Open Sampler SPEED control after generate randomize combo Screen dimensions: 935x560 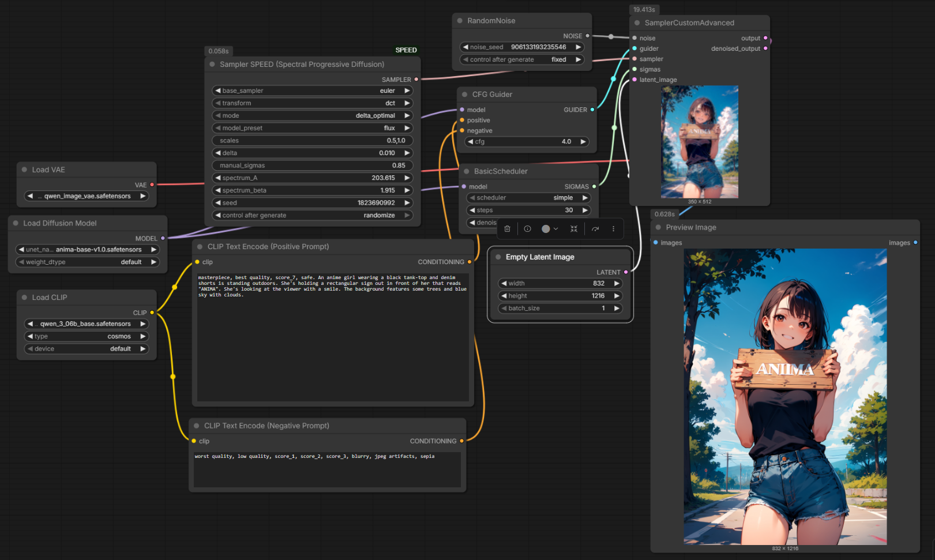tap(312, 215)
